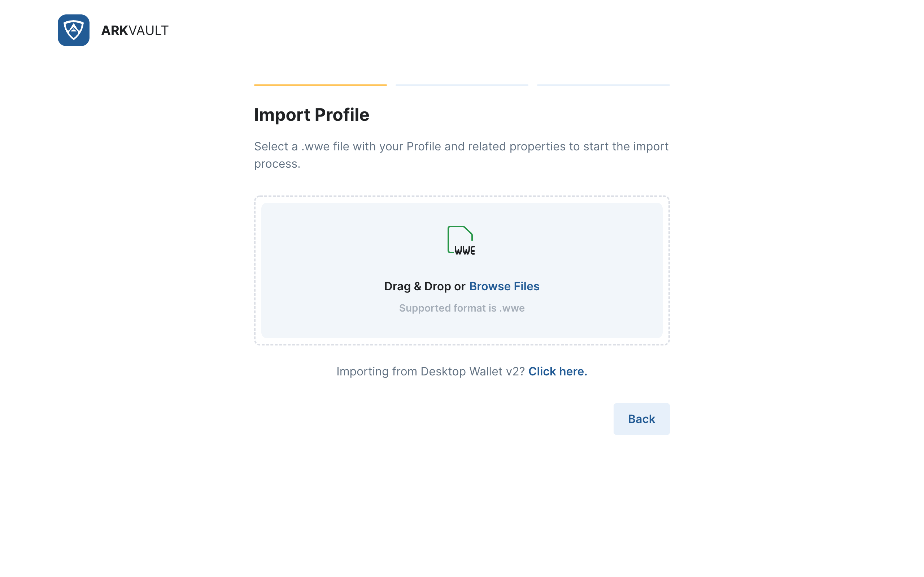924x577 pixels.
Task: Click the green WWE file icon
Action: point(461,240)
